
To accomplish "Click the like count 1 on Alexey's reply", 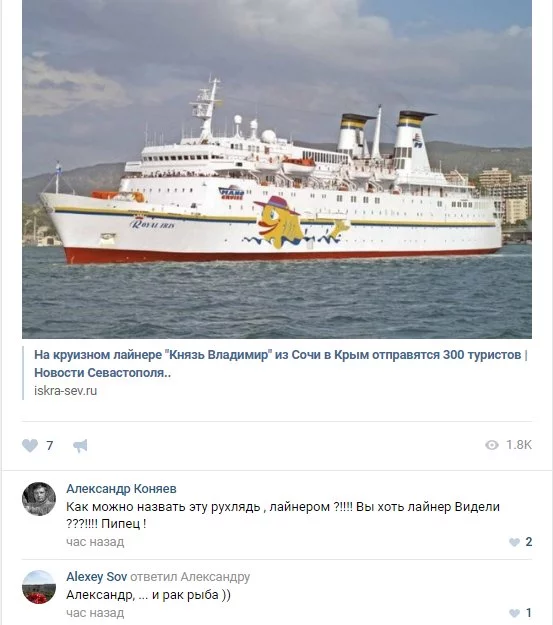I will (x=529, y=613).
